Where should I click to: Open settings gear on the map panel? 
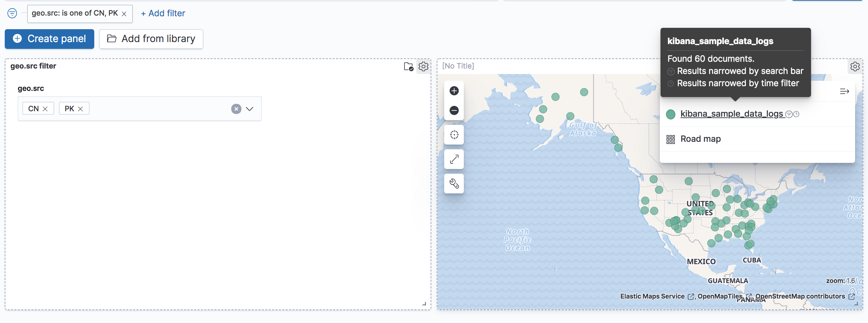click(x=855, y=66)
